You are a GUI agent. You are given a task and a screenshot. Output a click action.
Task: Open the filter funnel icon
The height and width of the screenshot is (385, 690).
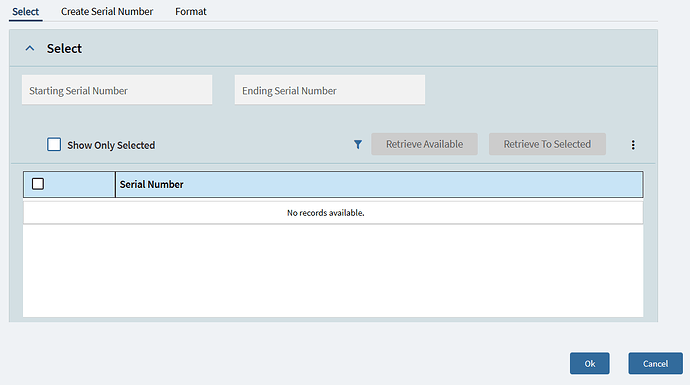pos(358,144)
